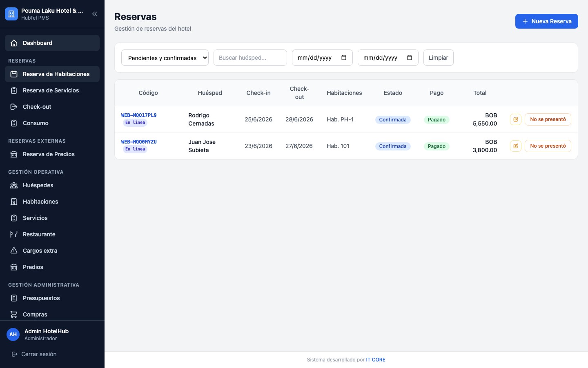Click the Cerrar sesión logout icon

[15, 354]
